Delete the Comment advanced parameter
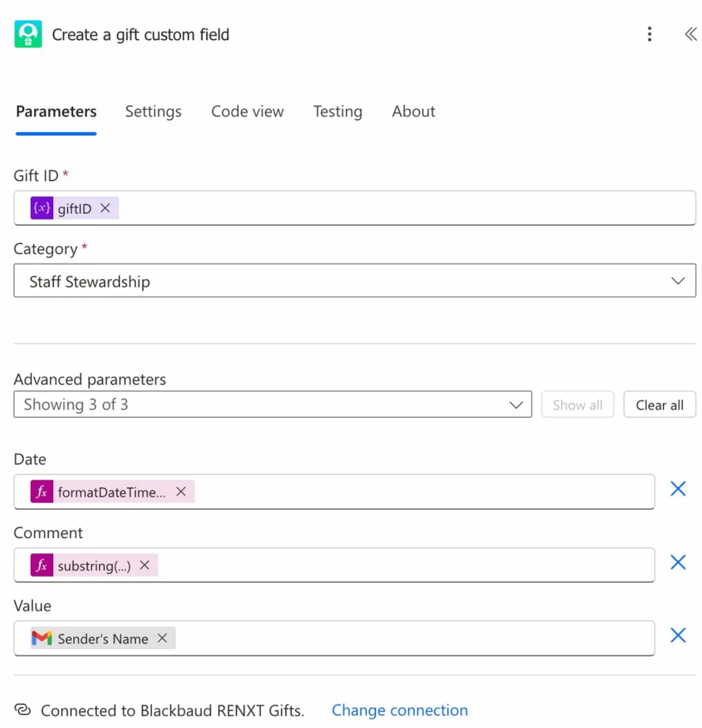This screenshot has width=702, height=728. pyautogui.click(x=677, y=563)
